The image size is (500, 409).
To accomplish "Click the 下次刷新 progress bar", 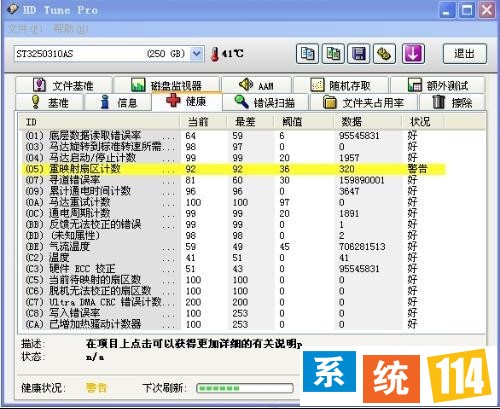I will point(245,388).
